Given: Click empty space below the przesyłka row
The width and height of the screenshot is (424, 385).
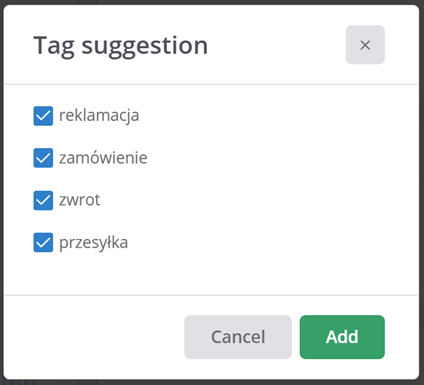Looking at the screenshot, I should coord(211,275).
